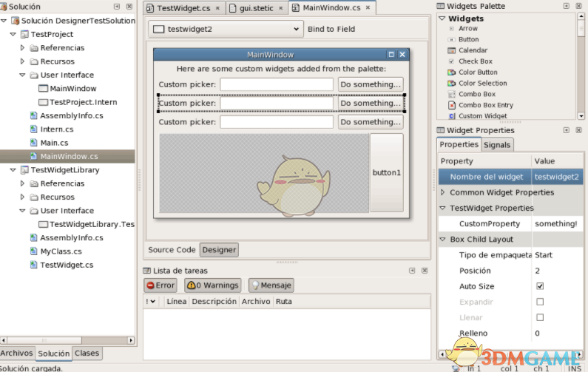Check the Llenar checkbox
Screen dimensions: 588x372
point(540,317)
